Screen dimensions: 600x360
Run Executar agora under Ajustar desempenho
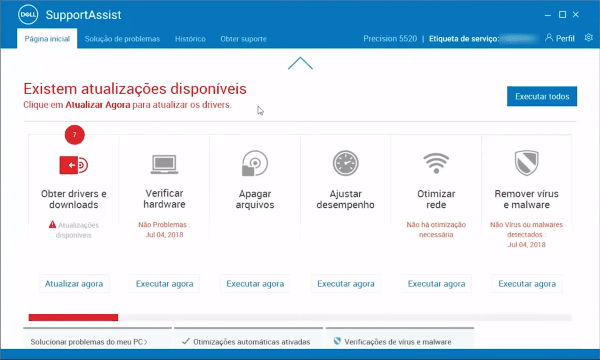pyautogui.click(x=346, y=284)
